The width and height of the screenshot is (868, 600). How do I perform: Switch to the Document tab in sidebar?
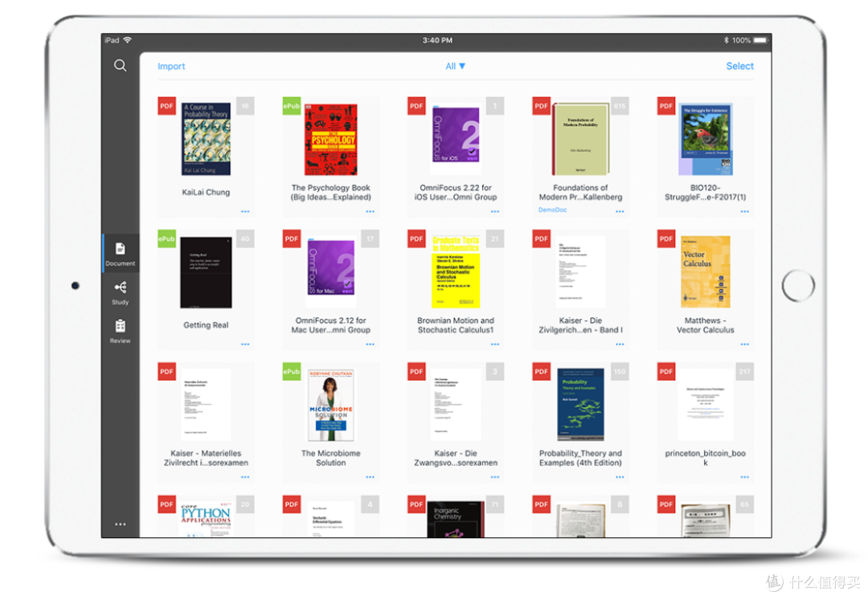[120, 254]
